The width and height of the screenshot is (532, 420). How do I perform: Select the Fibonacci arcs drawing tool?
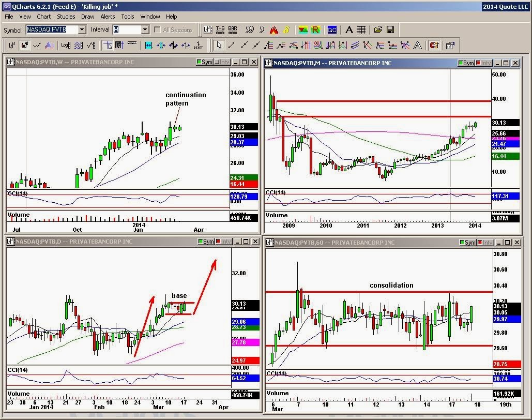click(318, 45)
